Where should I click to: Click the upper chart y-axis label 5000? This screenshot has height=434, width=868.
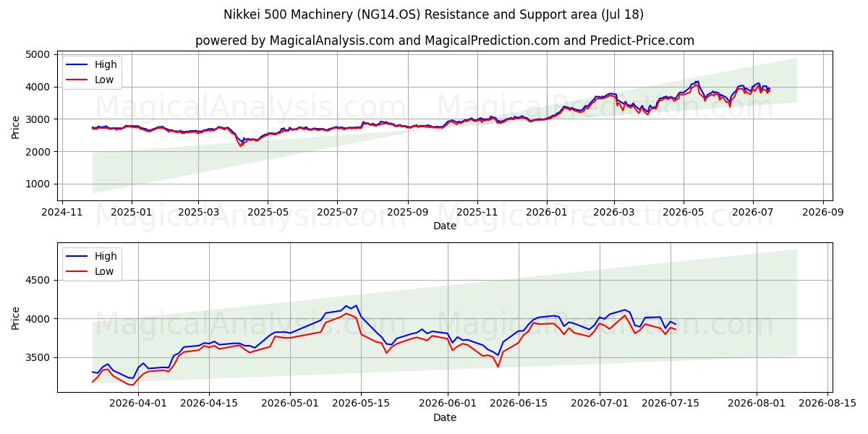click(x=37, y=54)
